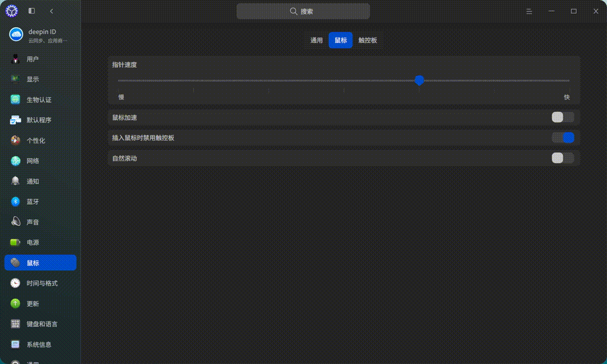Image resolution: width=607 pixels, height=364 pixels.
Task: Click the 插入鼠标时禁用触控板 label
Action: point(143,138)
